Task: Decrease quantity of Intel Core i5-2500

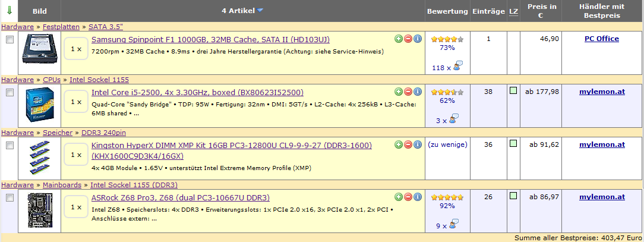Action: pos(408,92)
